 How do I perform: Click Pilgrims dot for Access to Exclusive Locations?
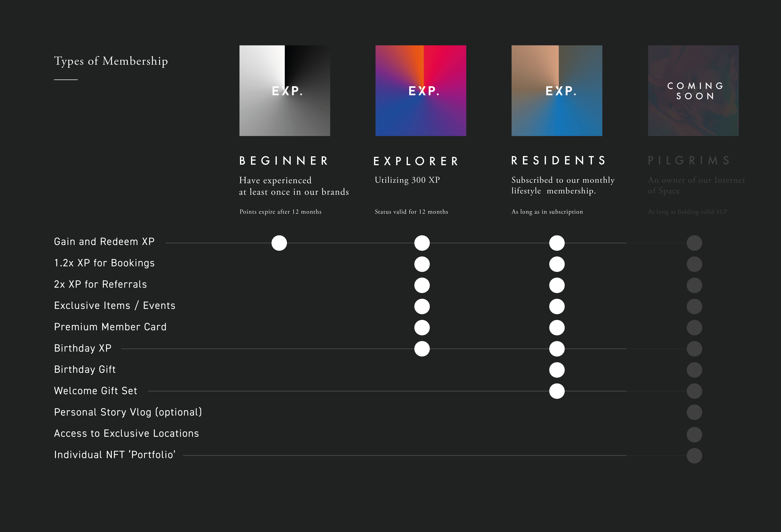(x=694, y=435)
